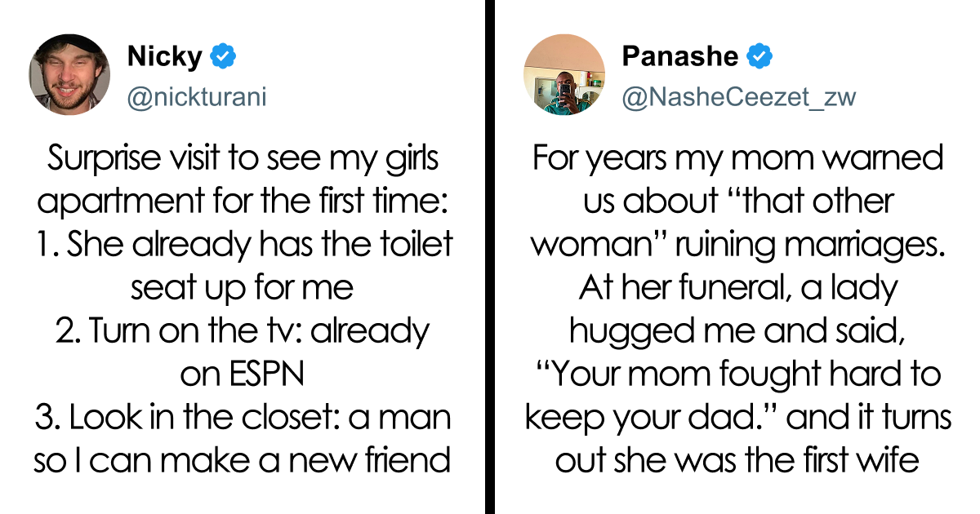Click the line 'so I can make a new friend'
This screenshot has width=980, height=514.
pos(243,461)
